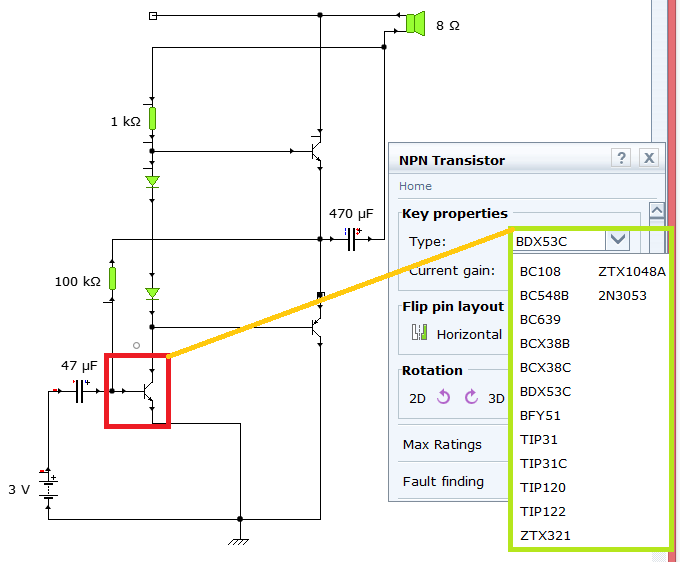Choose BC108 from transistor type list
680x562 pixels.
(540, 271)
